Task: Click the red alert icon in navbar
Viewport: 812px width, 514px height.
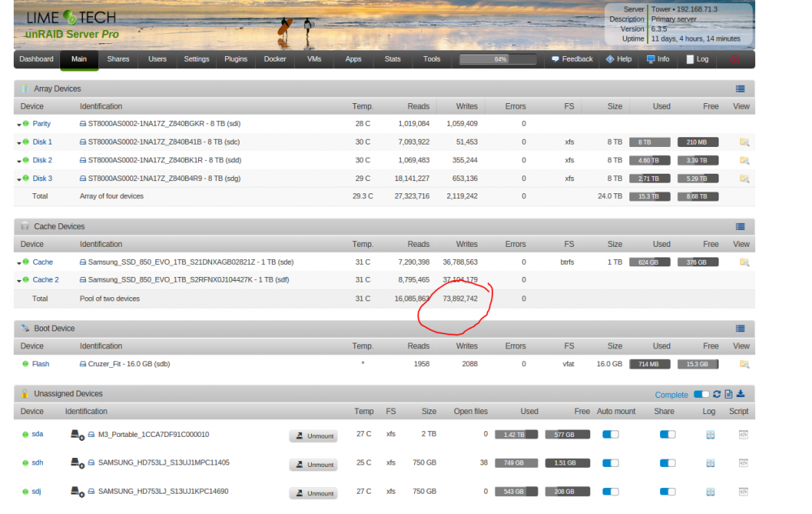Action: pos(735,59)
